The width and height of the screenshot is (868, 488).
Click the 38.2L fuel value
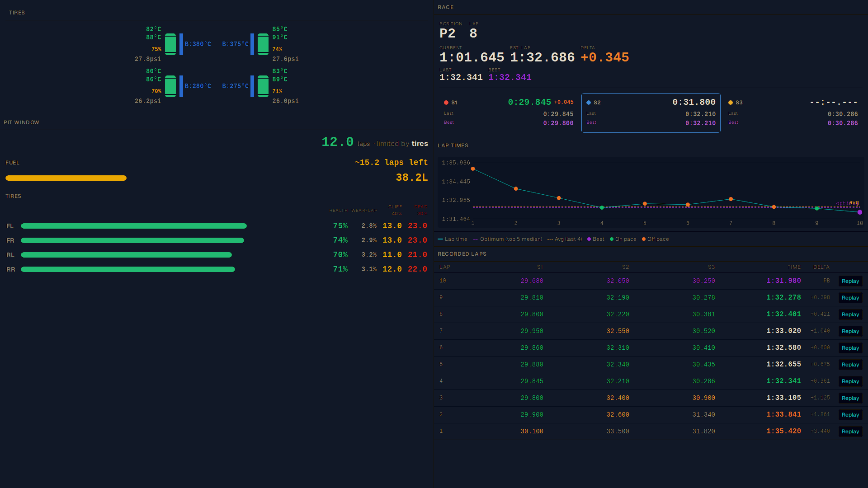(x=412, y=178)
